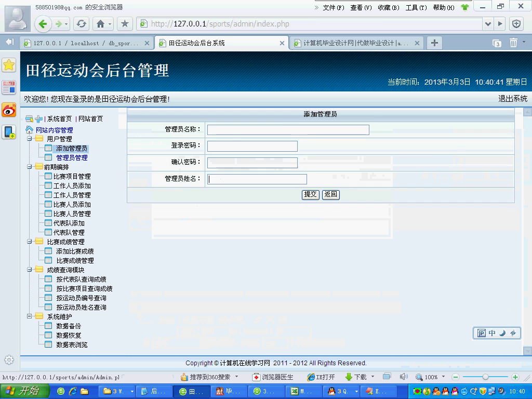532x399 pixels.
Task: Open a new tab with plus button
Action: coord(434,43)
